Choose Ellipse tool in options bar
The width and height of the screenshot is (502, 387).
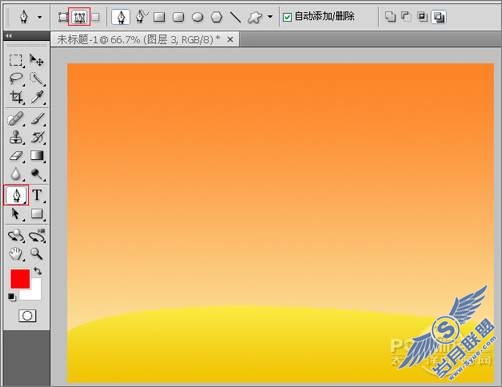[x=198, y=17]
